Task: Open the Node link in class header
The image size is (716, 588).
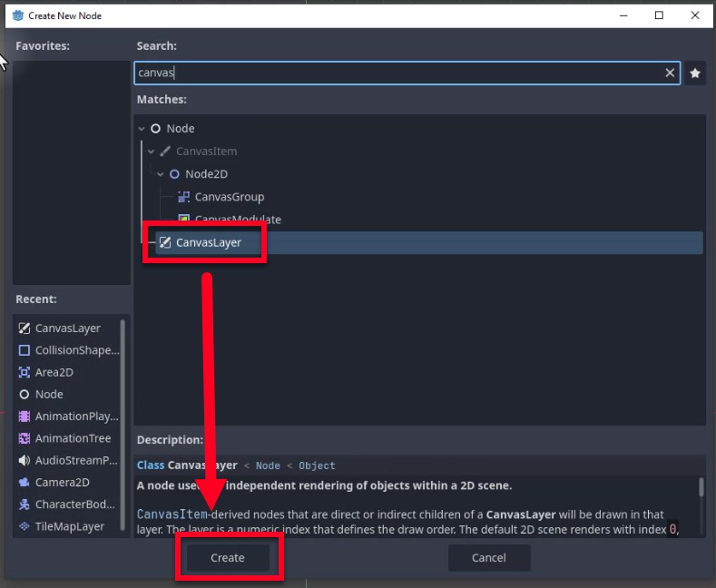Action: [x=268, y=465]
